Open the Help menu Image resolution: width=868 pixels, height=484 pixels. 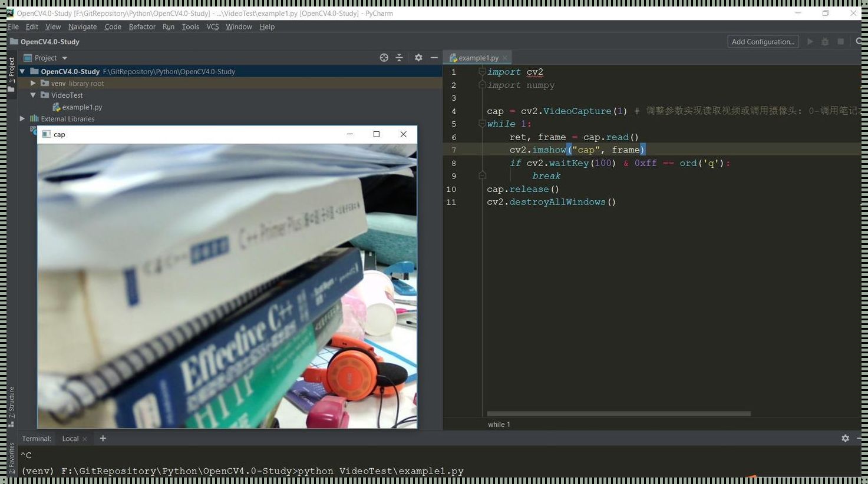267,26
